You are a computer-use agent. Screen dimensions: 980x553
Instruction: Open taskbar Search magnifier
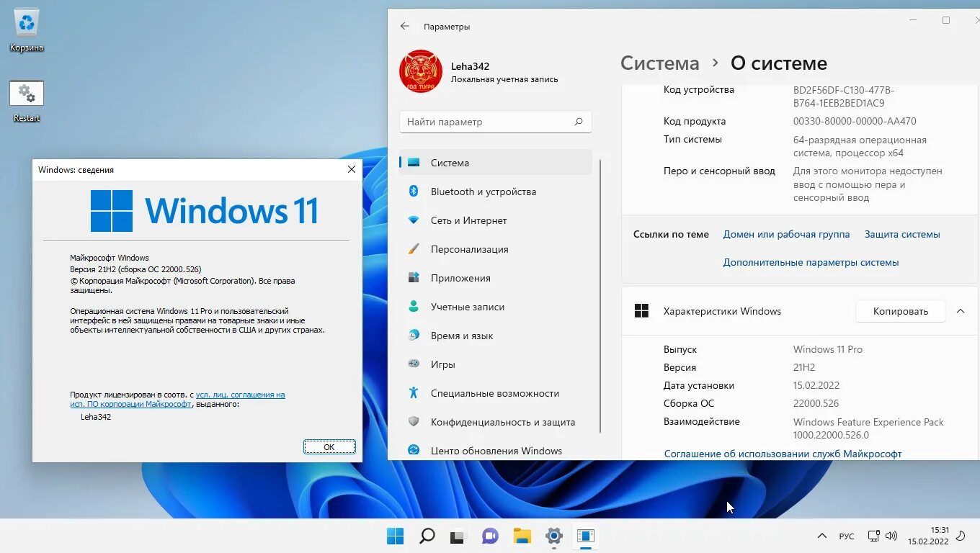427,536
